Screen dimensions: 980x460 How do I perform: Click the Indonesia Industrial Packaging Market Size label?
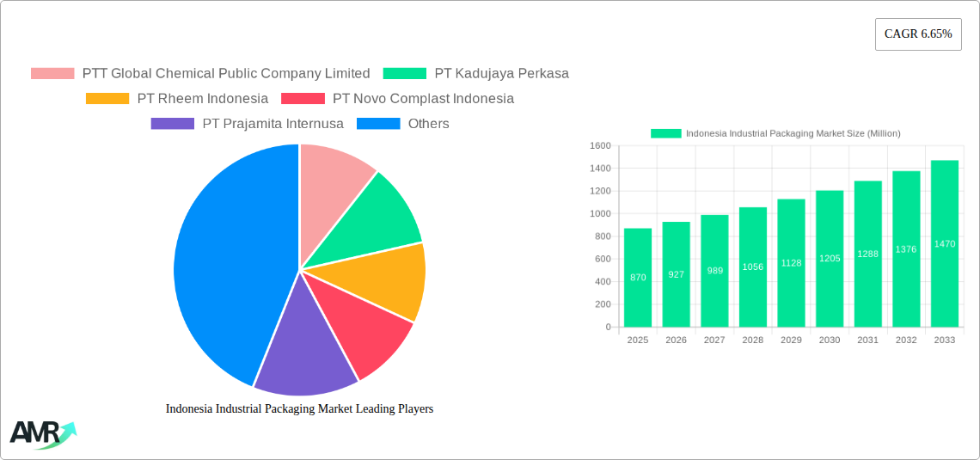click(793, 133)
